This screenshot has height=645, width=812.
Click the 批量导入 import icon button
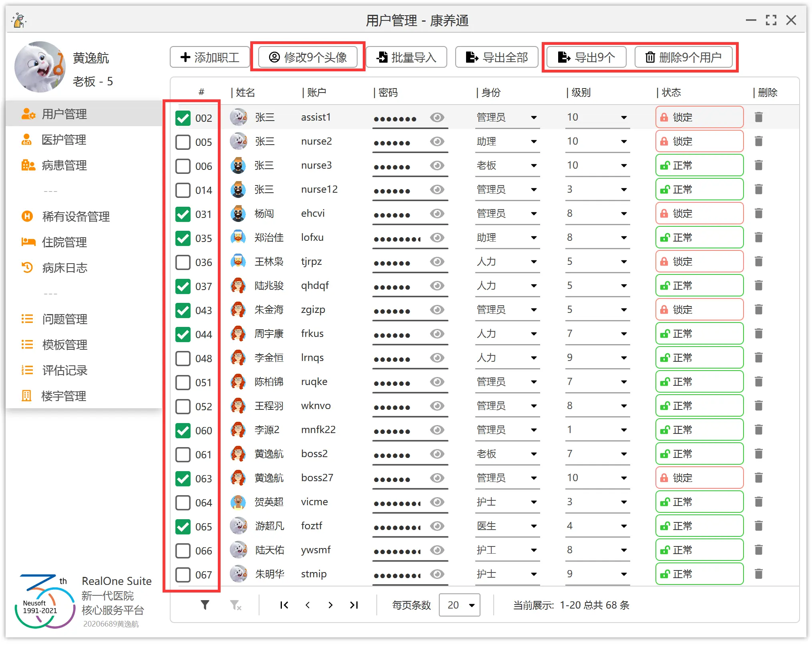pos(406,57)
